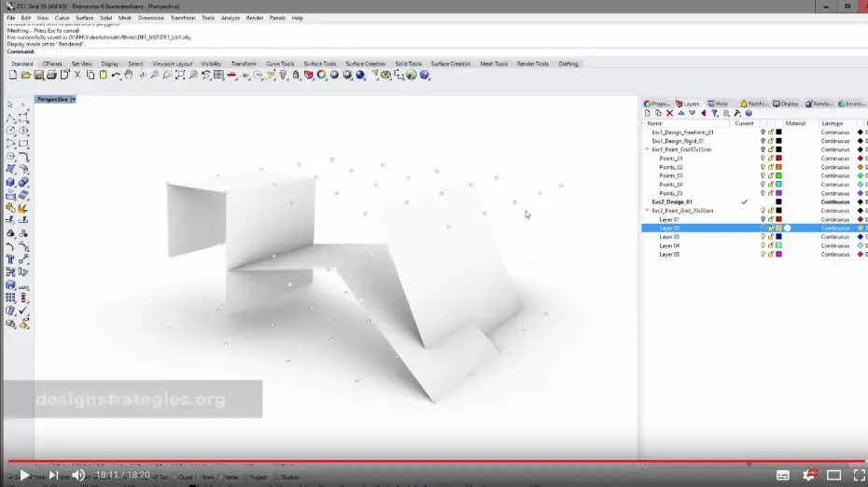The width and height of the screenshot is (868, 487).
Task: Click the Paste clipboard icon
Action: click(103, 75)
